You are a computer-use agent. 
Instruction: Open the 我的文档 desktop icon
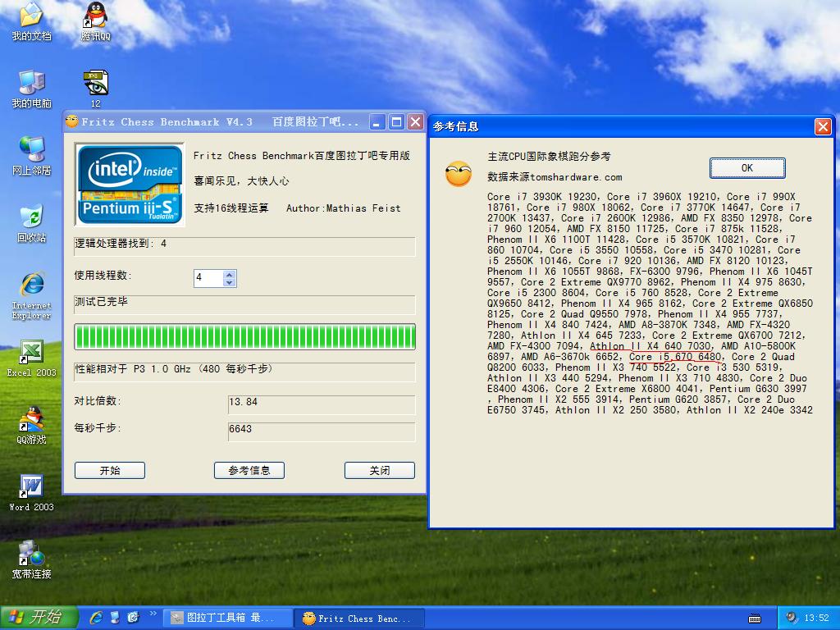click(x=32, y=21)
